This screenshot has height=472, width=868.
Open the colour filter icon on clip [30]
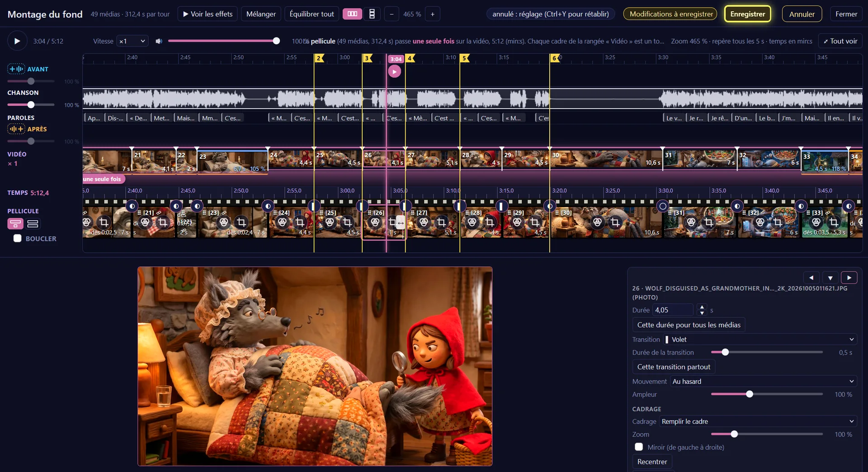(x=598, y=222)
